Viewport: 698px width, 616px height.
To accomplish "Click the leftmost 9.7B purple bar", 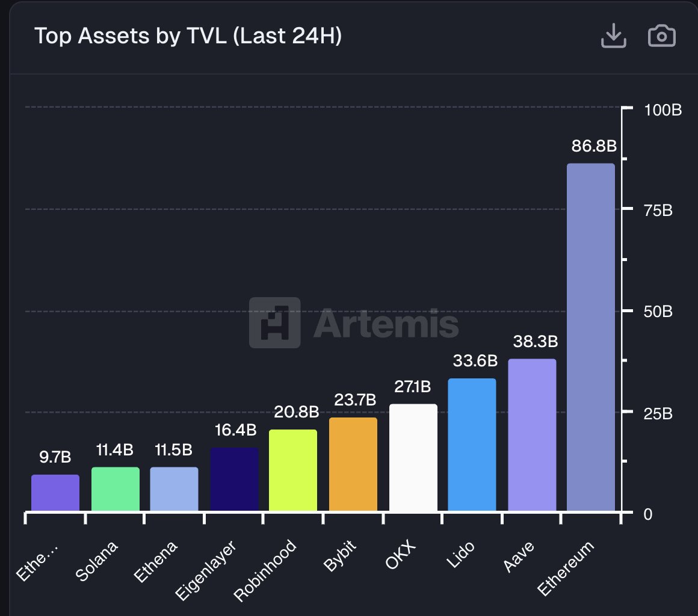I will (55, 493).
